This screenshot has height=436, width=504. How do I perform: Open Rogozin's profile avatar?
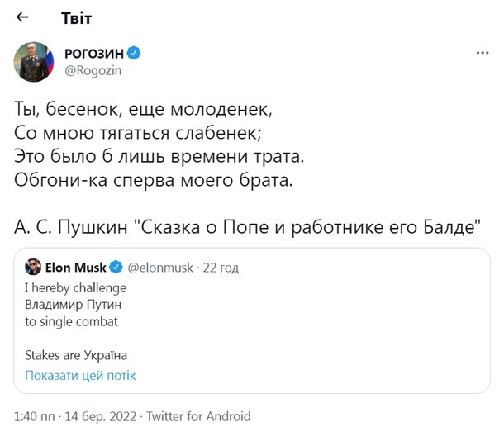click(34, 61)
